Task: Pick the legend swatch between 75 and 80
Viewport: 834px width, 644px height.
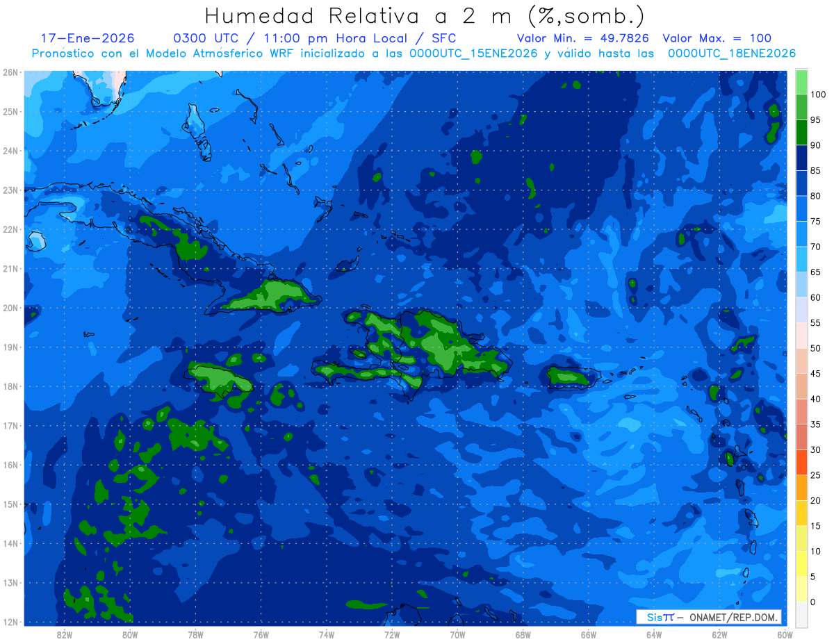Action: 801,208
